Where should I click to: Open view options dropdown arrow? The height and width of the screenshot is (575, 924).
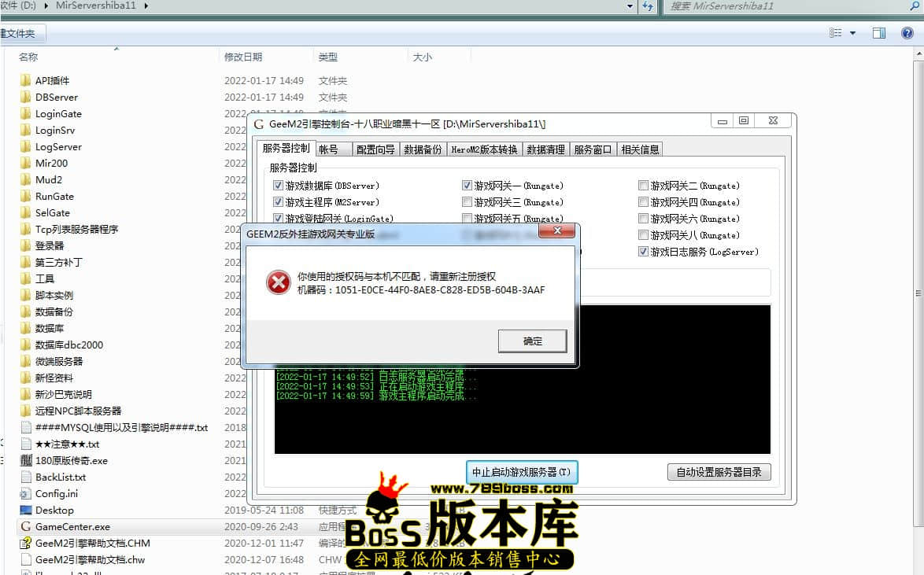point(852,33)
